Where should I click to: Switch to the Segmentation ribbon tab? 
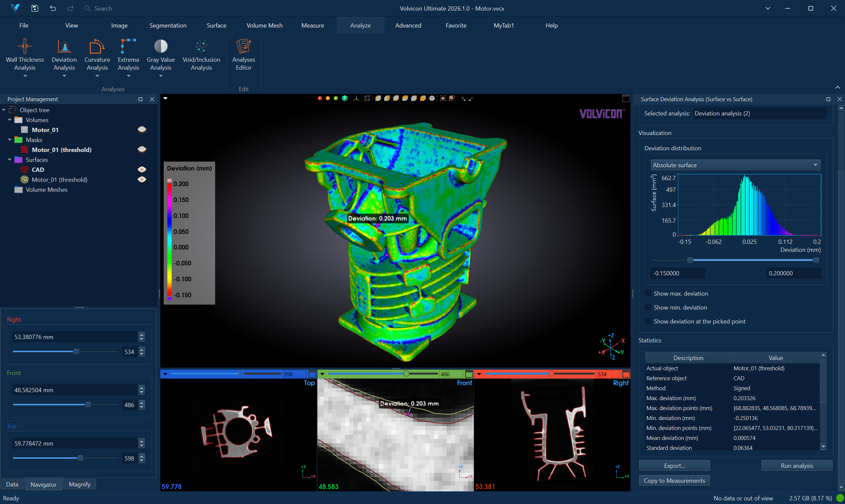click(x=168, y=26)
